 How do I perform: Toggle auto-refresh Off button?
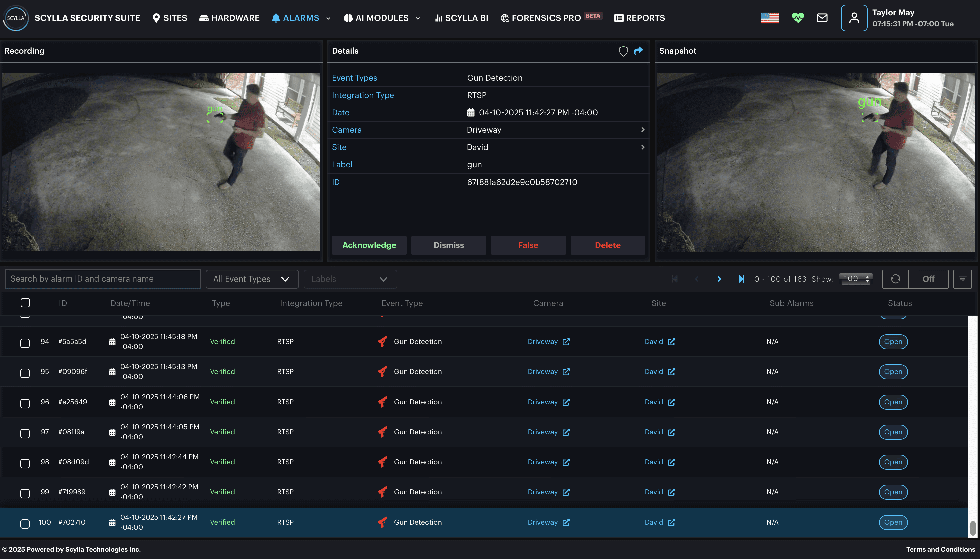(928, 279)
